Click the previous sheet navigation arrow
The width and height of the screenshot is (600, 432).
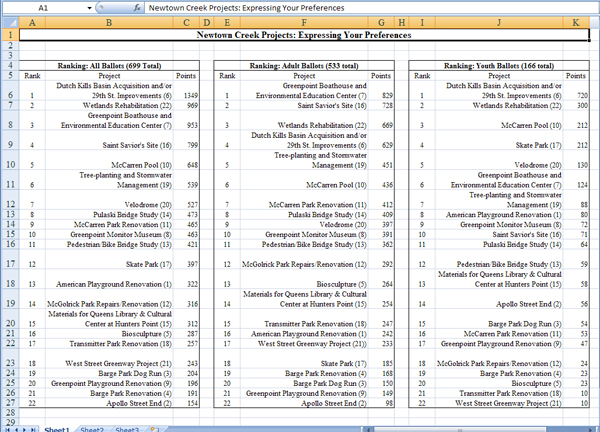point(15,427)
